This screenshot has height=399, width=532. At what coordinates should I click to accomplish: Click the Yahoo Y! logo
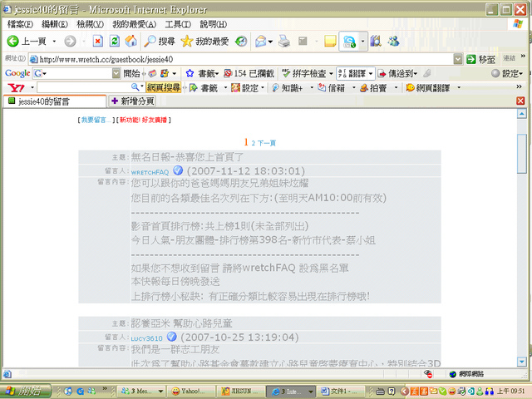pos(16,88)
